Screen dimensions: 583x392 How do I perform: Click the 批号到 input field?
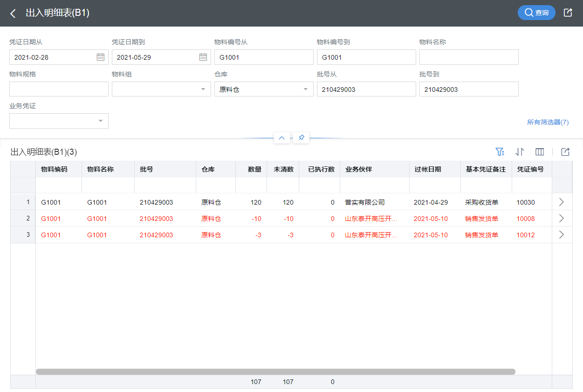[x=469, y=89]
